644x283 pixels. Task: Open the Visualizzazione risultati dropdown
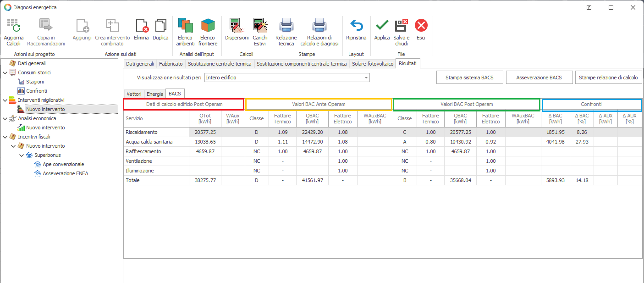click(366, 78)
